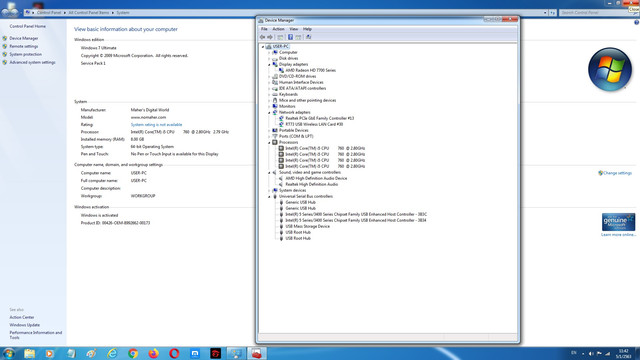Click the genuine Microsoft software badge

(x=618, y=222)
